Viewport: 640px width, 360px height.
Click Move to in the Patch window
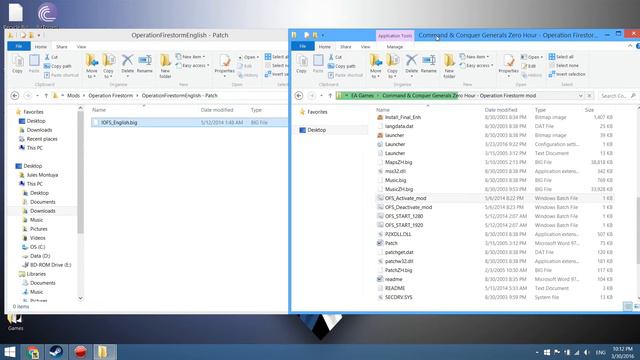click(92, 66)
